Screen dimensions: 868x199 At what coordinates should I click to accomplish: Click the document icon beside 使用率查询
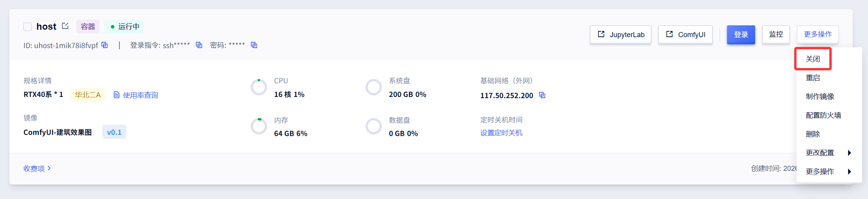coord(116,95)
